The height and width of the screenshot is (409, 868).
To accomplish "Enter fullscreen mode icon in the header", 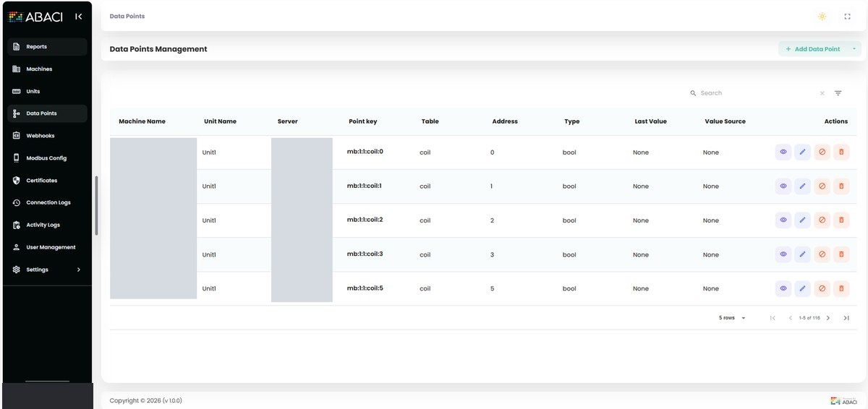I will point(847,16).
